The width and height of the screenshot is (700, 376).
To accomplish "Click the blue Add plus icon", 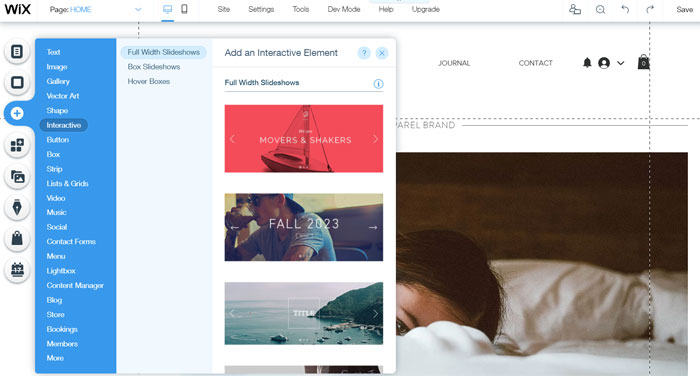I will tap(17, 113).
